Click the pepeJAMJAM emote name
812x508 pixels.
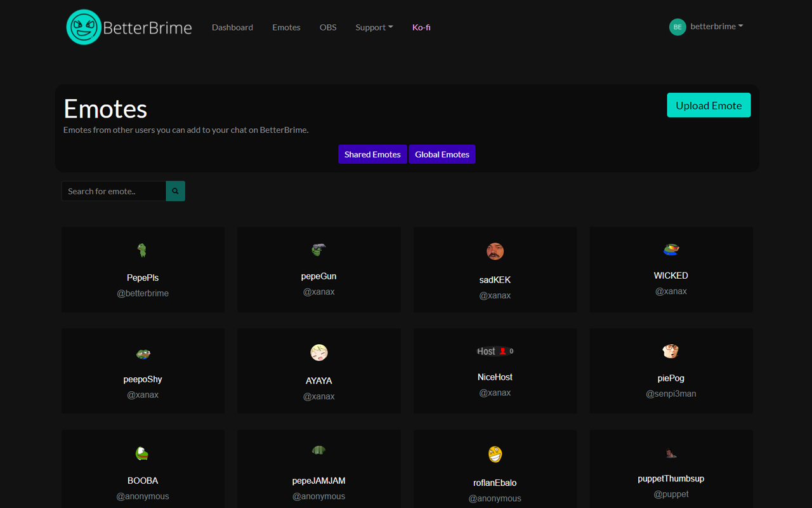(318, 481)
